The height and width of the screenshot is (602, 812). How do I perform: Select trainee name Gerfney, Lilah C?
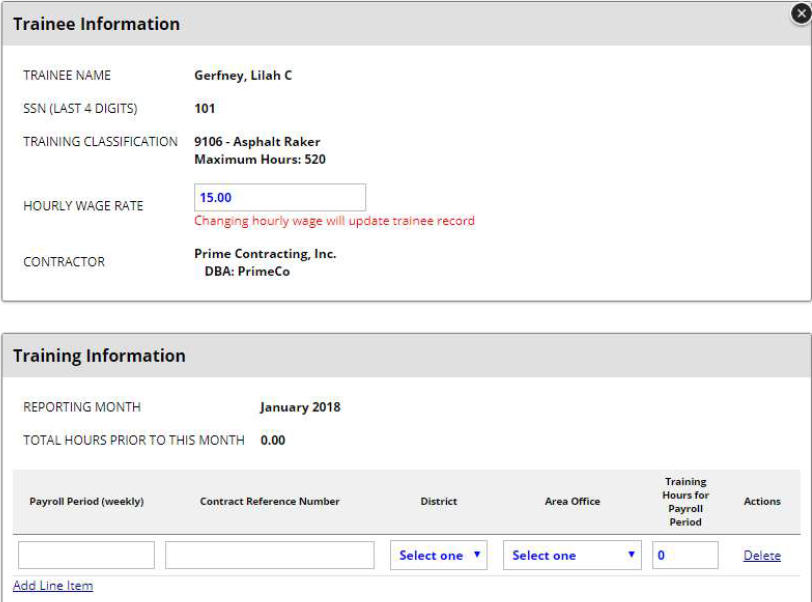[243, 76]
